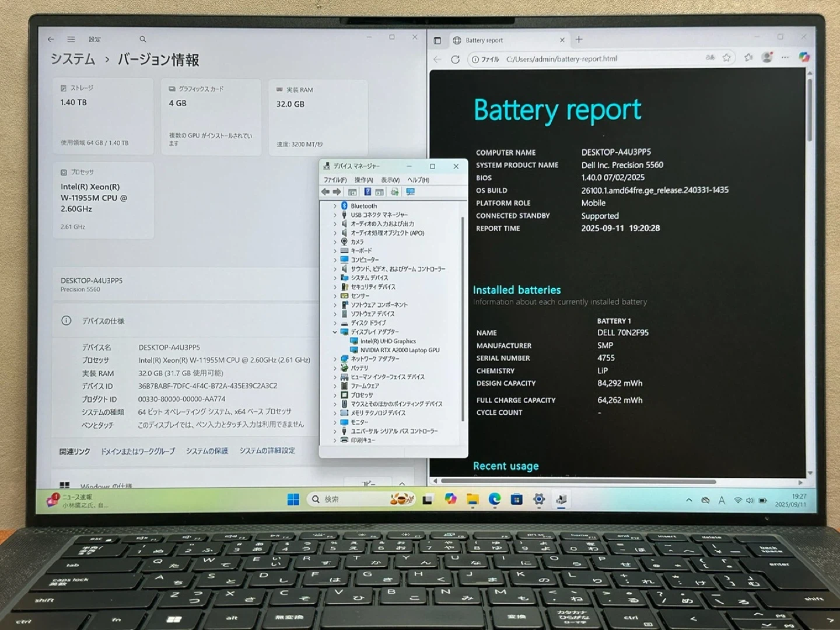Viewport: 840px width, 630px height.
Task: Open File Explorer from taskbar
Action: pyautogui.click(x=473, y=499)
